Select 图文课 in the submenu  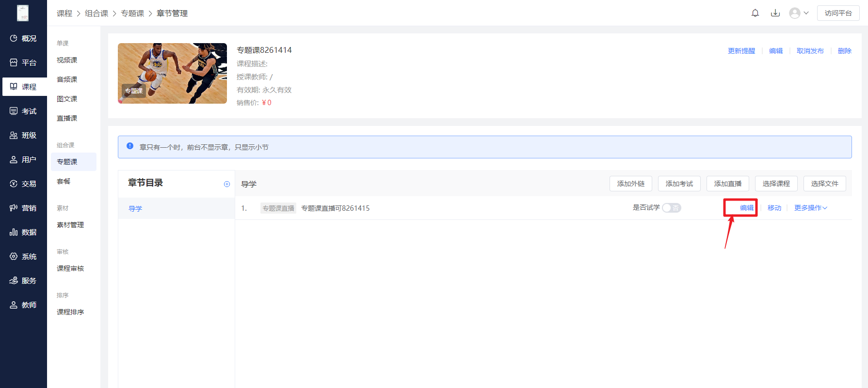tap(67, 99)
